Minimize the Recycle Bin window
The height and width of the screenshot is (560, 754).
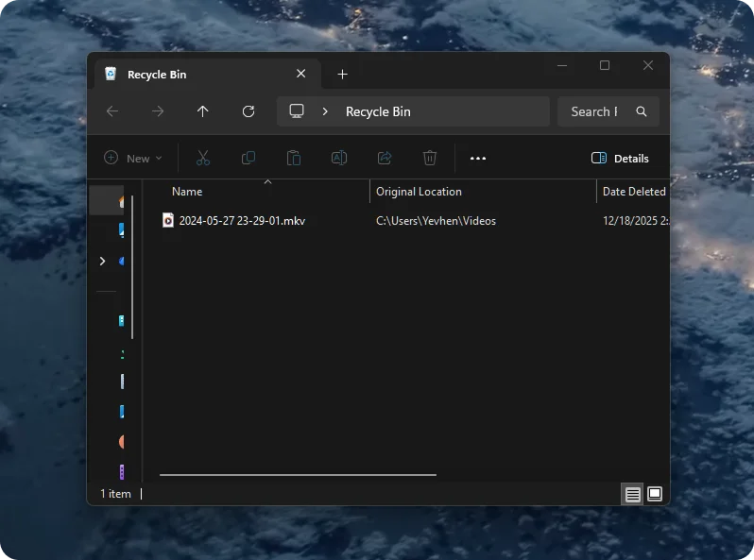561,65
